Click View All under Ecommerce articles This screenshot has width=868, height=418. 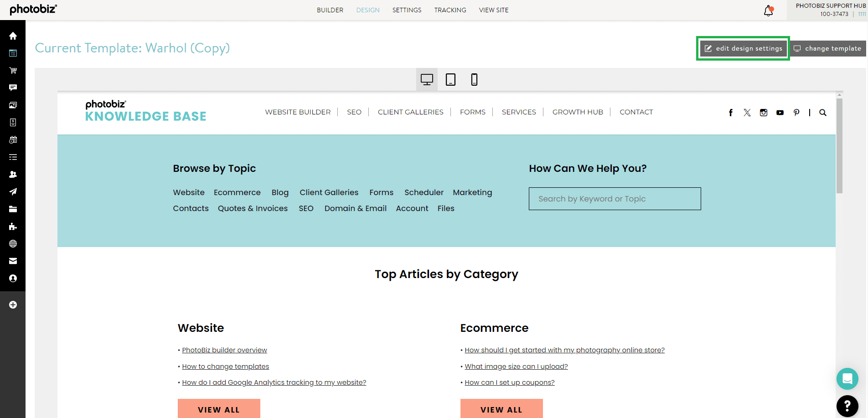(x=501, y=408)
